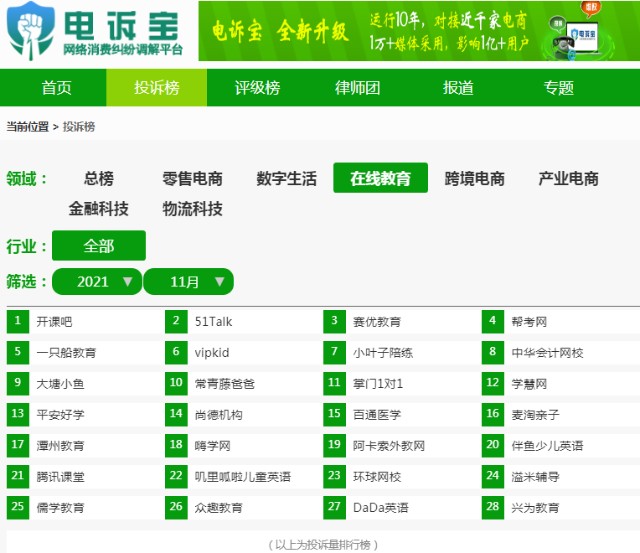The width and height of the screenshot is (640, 553).
Task: Expand the 11月 month dropdown
Action: 189,282
